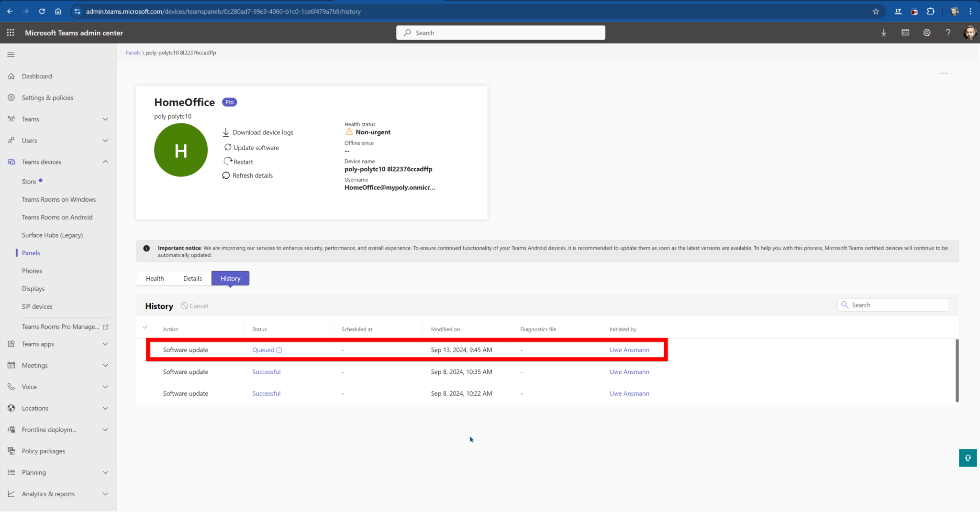The width and height of the screenshot is (980, 512).
Task: Collapse the Teams devices section
Action: click(105, 162)
